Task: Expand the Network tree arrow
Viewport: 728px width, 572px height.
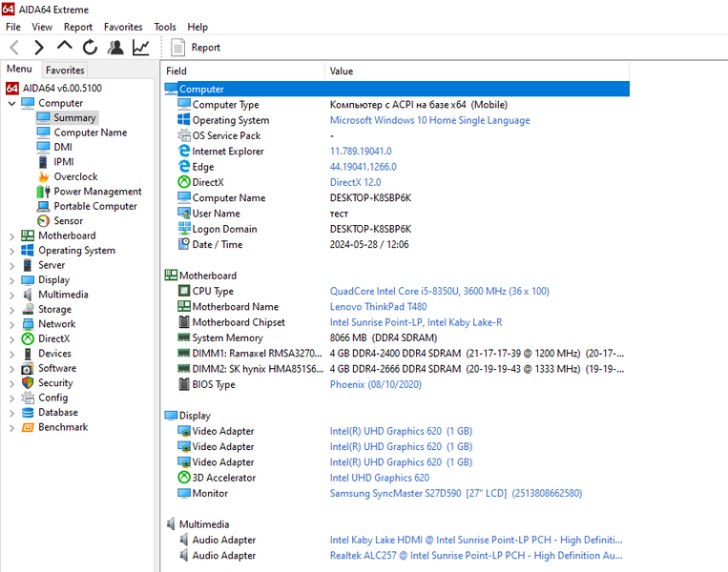Action: point(12,325)
